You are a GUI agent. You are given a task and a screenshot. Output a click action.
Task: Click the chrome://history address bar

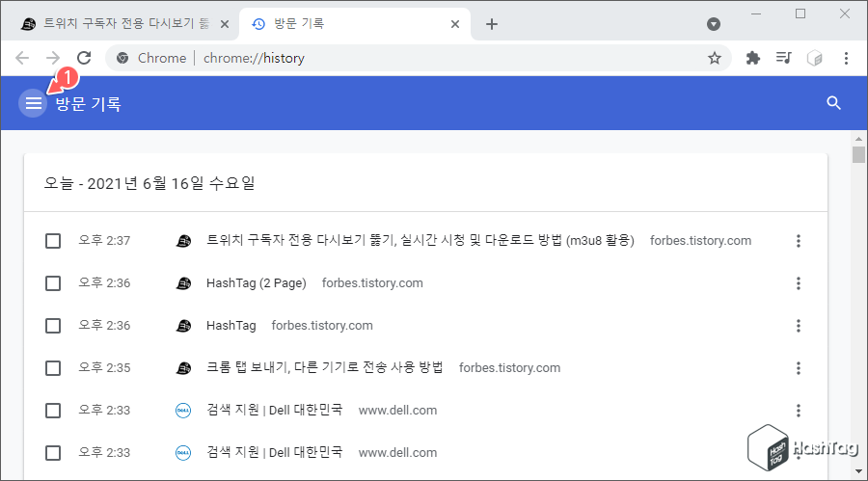[254, 58]
